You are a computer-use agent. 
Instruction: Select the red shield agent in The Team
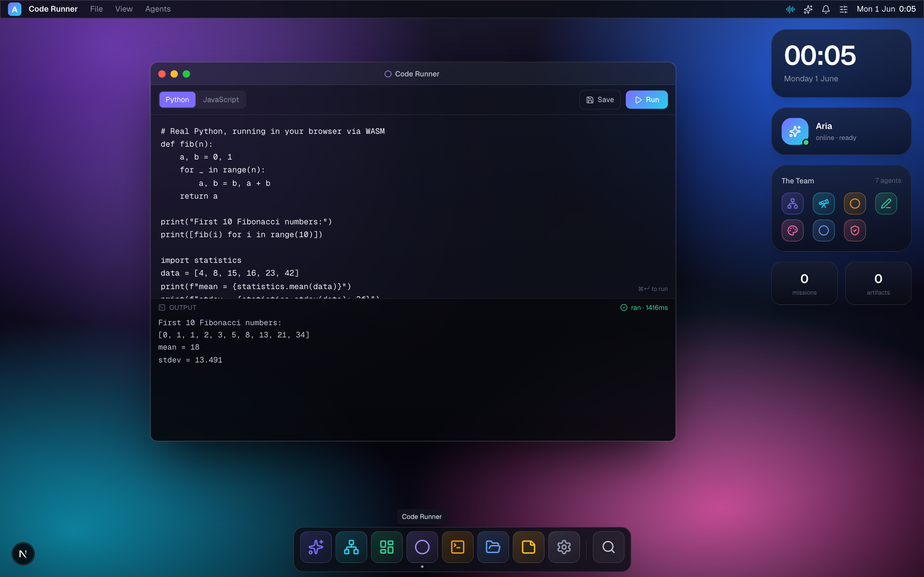pyautogui.click(x=855, y=230)
